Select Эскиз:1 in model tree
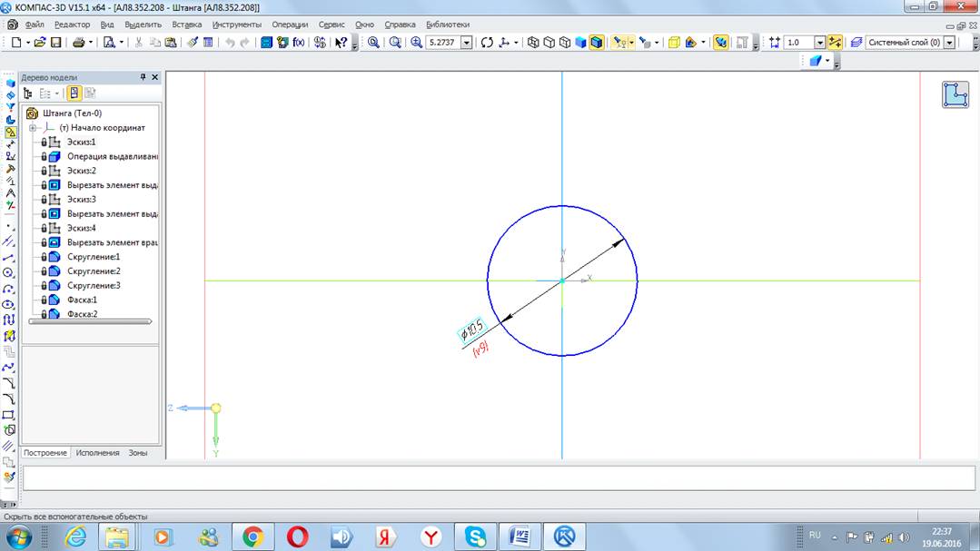This screenshot has width=980, height=551. point(81,143)
